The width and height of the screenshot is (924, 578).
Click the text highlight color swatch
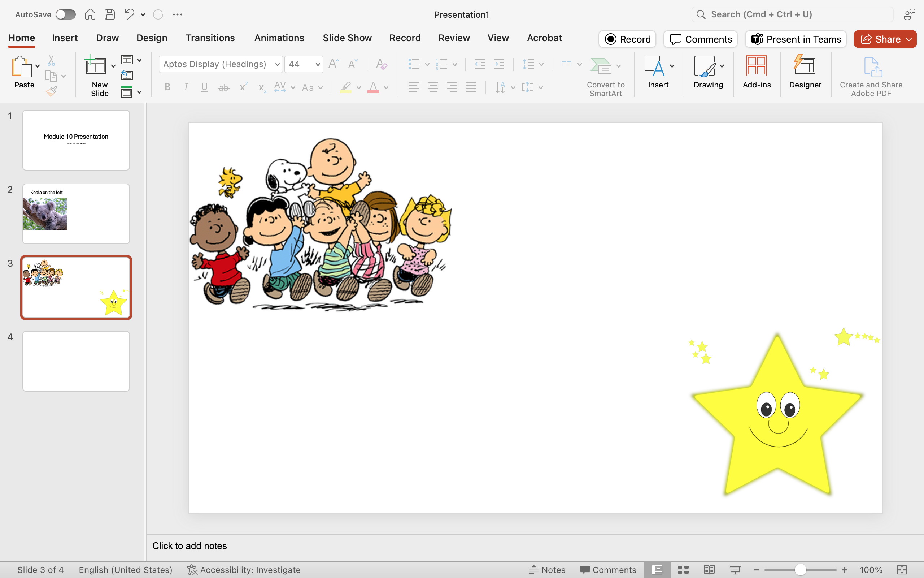click(x=345, y=87)
